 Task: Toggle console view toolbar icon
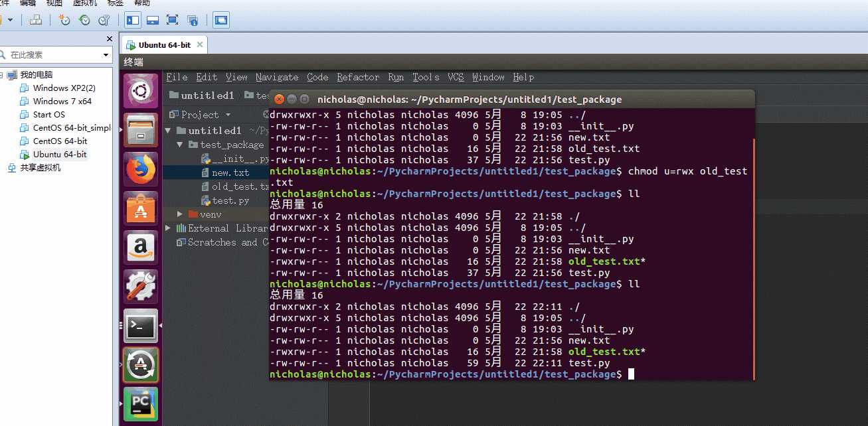(221, 20)
